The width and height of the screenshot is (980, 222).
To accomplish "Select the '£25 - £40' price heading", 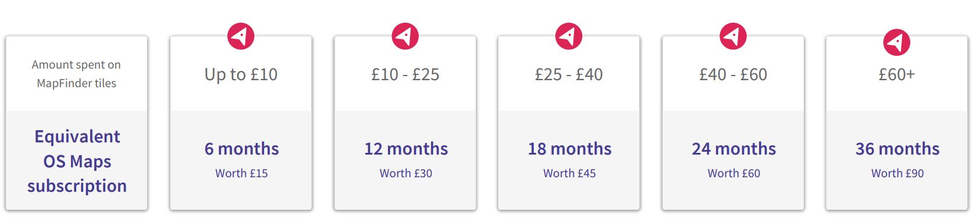I will point(569,74).
